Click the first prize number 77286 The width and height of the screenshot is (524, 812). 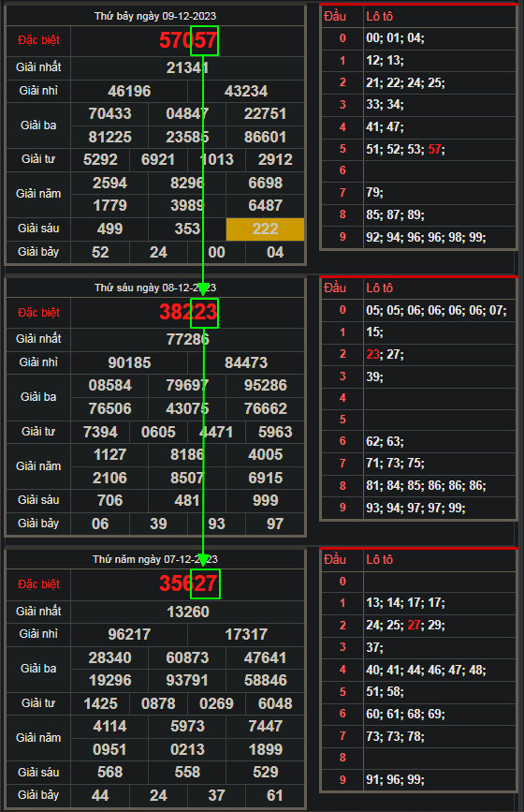point(188,339)
